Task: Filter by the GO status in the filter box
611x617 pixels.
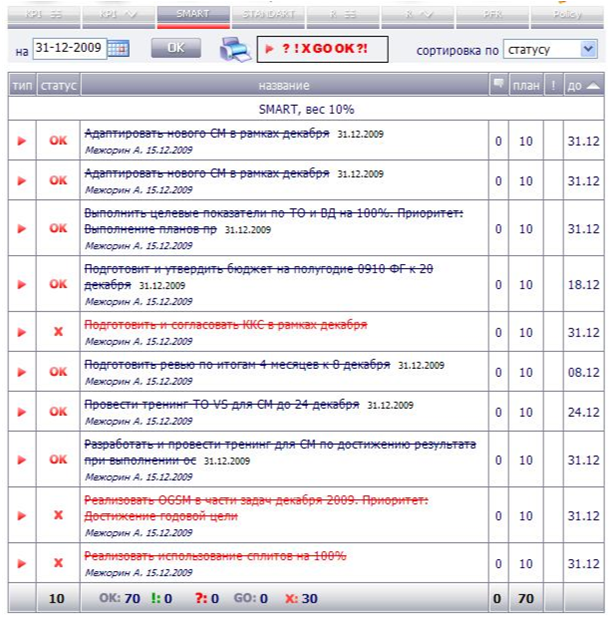Action: pyautogui.click(x=323, y=49)
